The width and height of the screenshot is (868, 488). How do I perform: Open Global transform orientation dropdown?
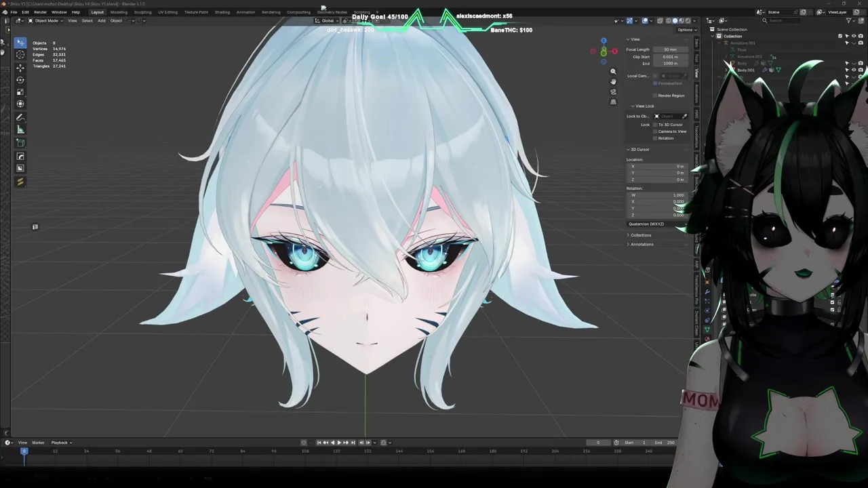328,20
